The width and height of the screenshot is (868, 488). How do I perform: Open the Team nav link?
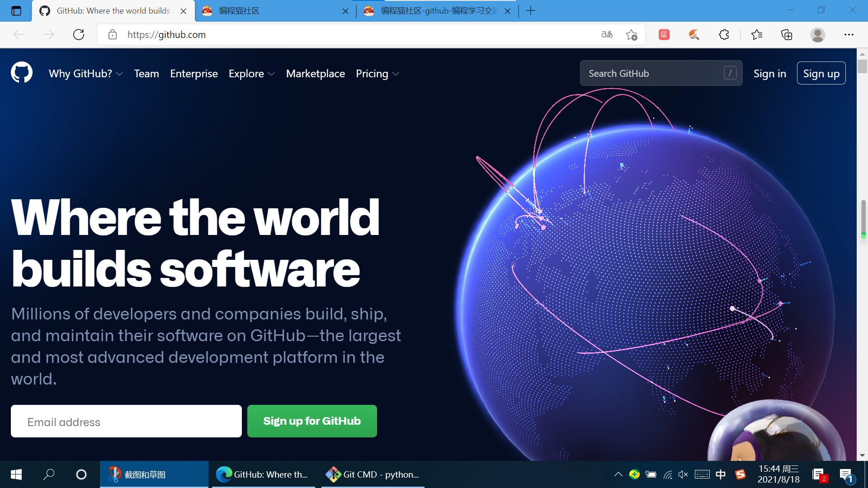point(146,74)
